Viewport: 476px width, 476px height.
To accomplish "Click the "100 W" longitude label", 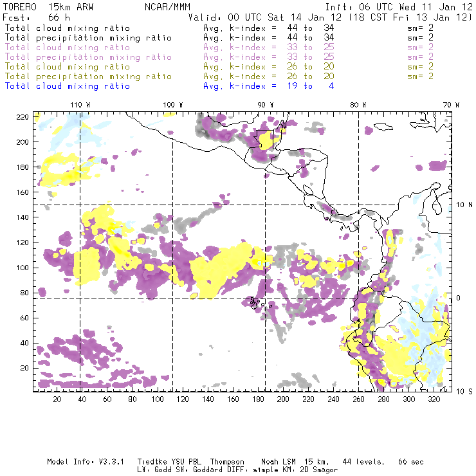I will point(173,105).
